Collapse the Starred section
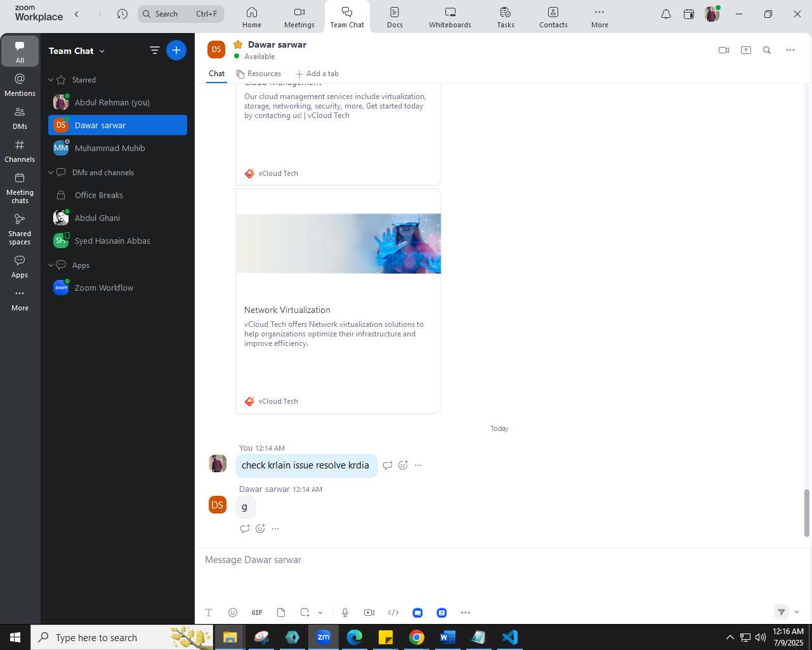Screen dimensions: 812x650 (x=51, y=80)
